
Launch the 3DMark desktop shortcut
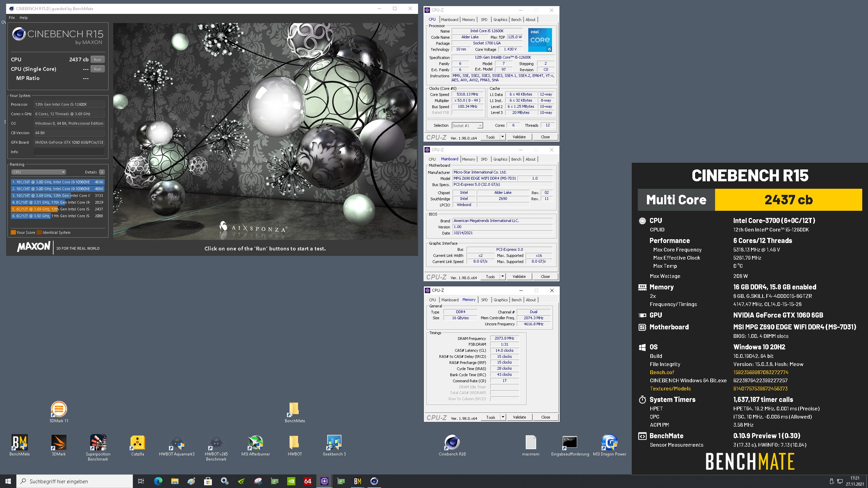tap(59, 445)
